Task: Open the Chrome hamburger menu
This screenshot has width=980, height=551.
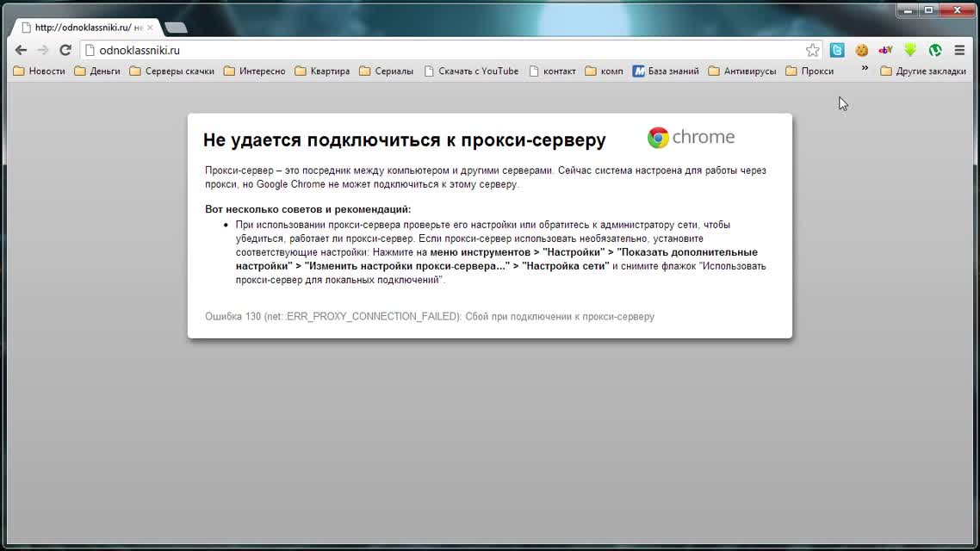Action: [959, 50]
